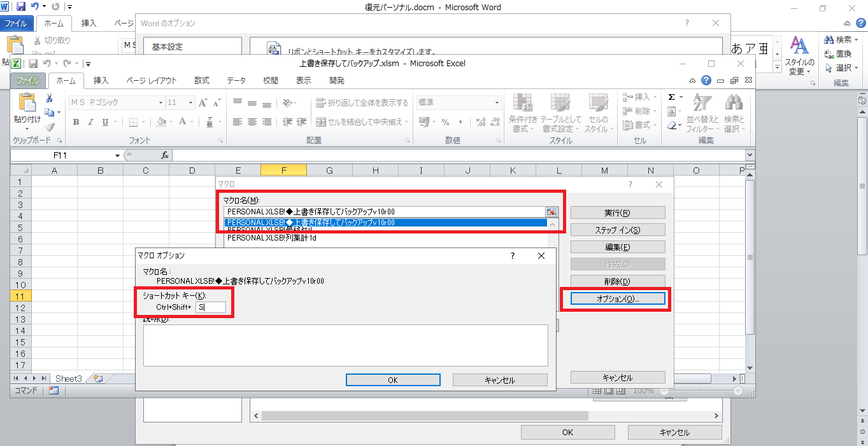The width and height of the screenshot is (868, 446).
Task: Click OK in the Word のオプション window
Action: 568,432
